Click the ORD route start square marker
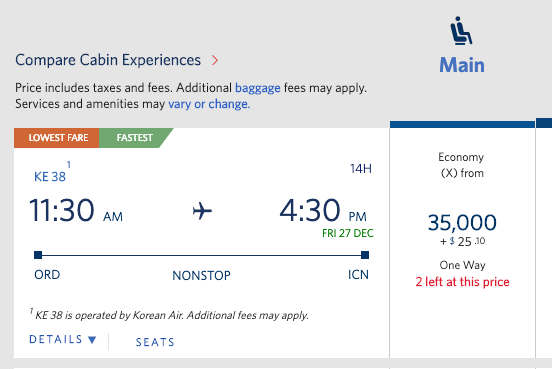The width and height of the screenshot is (552, 369). [38, 255]
